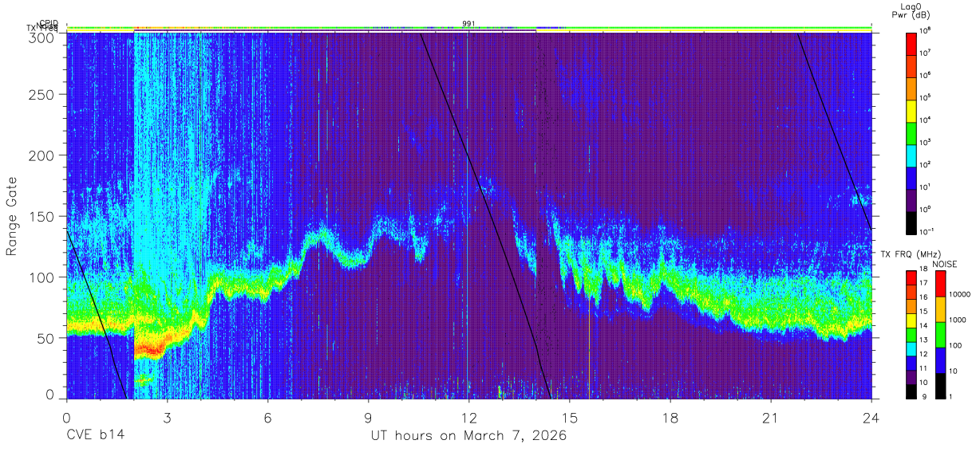
Task: Click the 'Range Gate' y-axis label
Action: (13, 216)
